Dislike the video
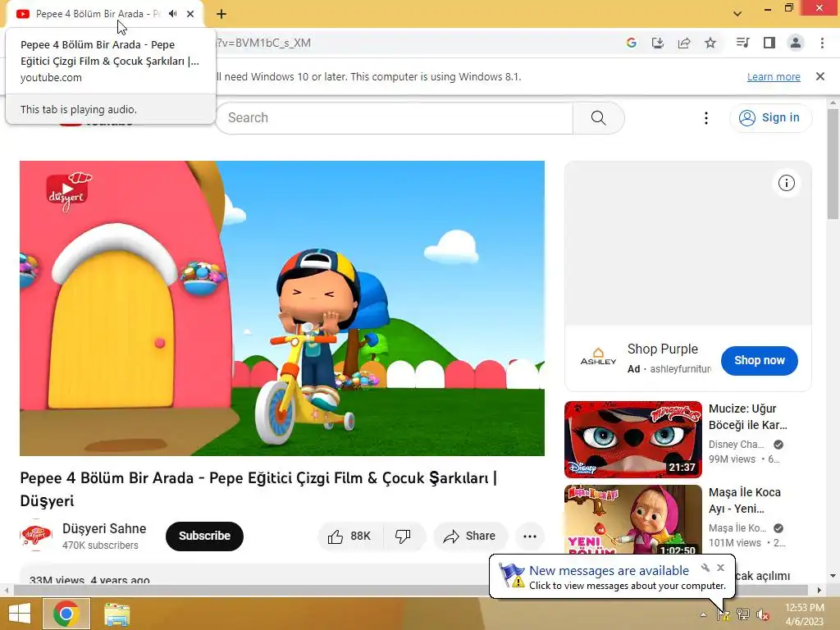 (x=404, y=536)
